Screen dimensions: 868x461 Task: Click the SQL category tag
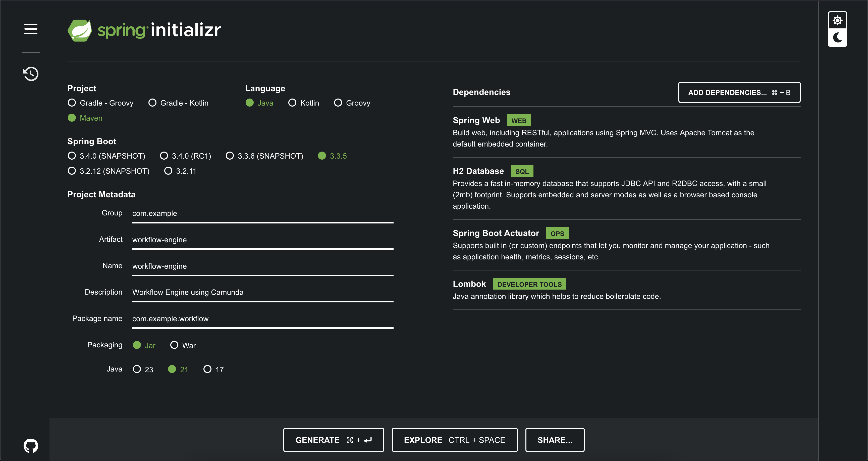[522, 171]
